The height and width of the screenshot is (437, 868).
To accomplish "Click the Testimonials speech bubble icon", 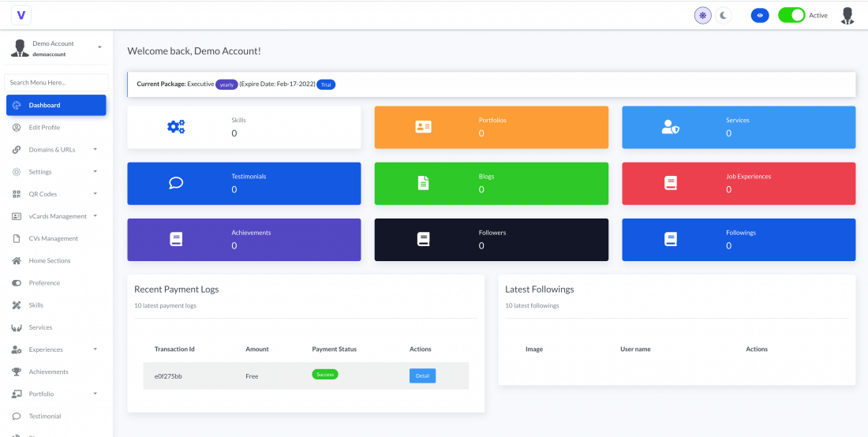I will coord(176,183).
